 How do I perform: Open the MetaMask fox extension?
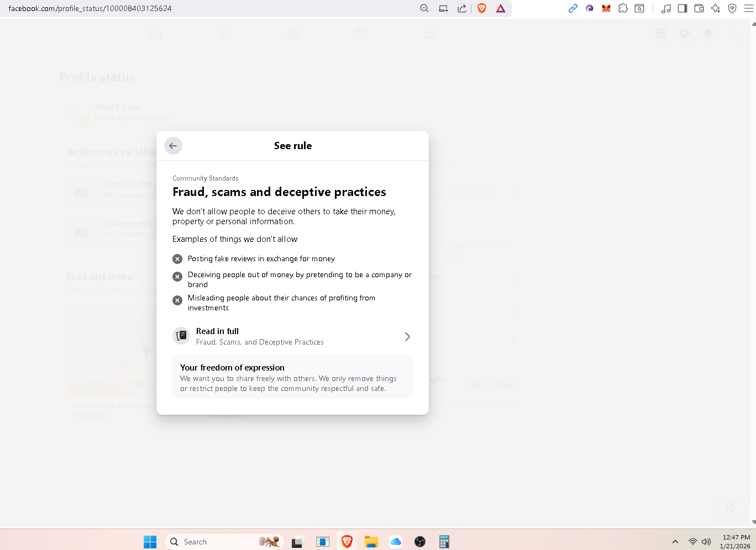606,8
